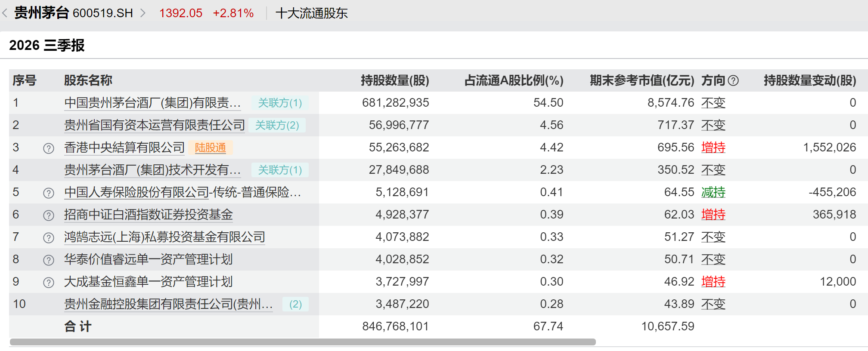
Task: Click 不变 direction in row 1
Action: click(x=713, y=103)
